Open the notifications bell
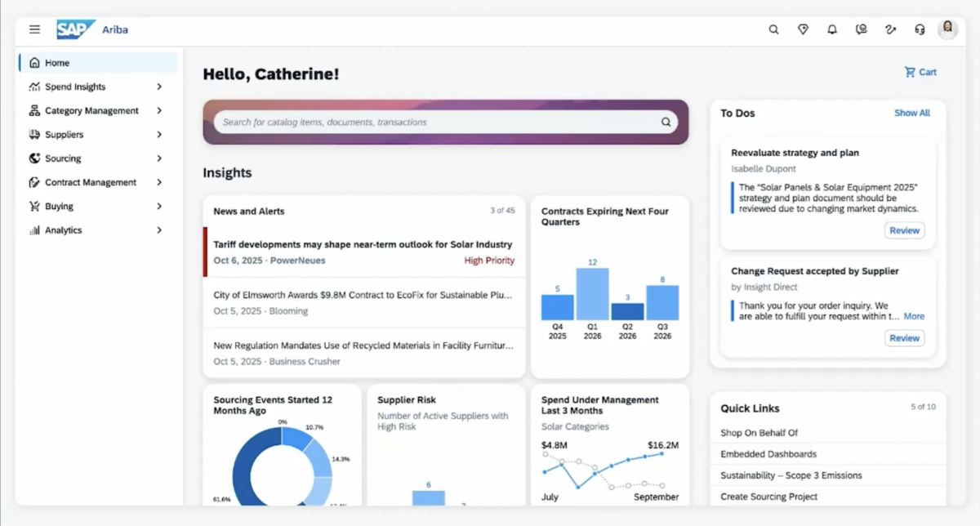This screenshot has height=526, width=980. (x=832, y=29)
